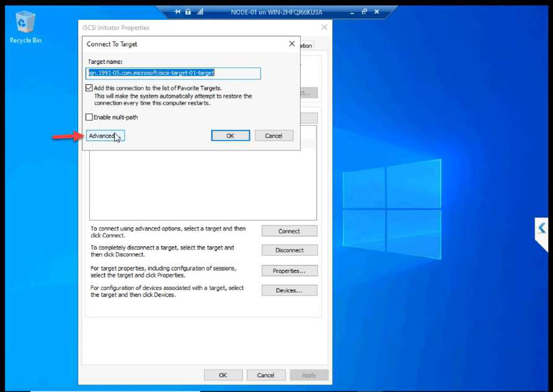This screenshot has height=392, width=553.
Task: Click the Target name input field
Action: click(x=173, y=73)
